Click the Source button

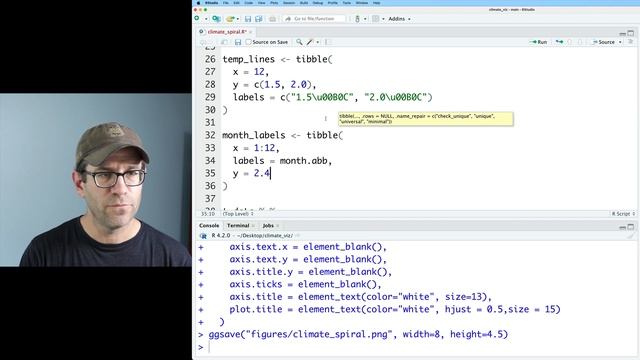click(603, 42)
